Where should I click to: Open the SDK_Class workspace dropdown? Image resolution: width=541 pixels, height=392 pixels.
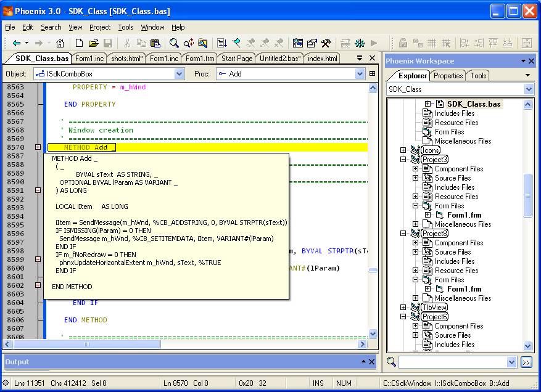[x=529, y=89]
